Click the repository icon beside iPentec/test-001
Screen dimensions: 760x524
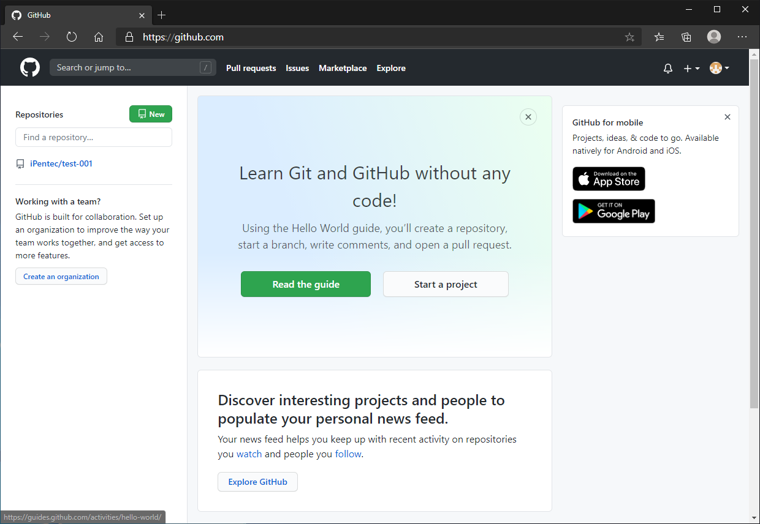point(20,164)
